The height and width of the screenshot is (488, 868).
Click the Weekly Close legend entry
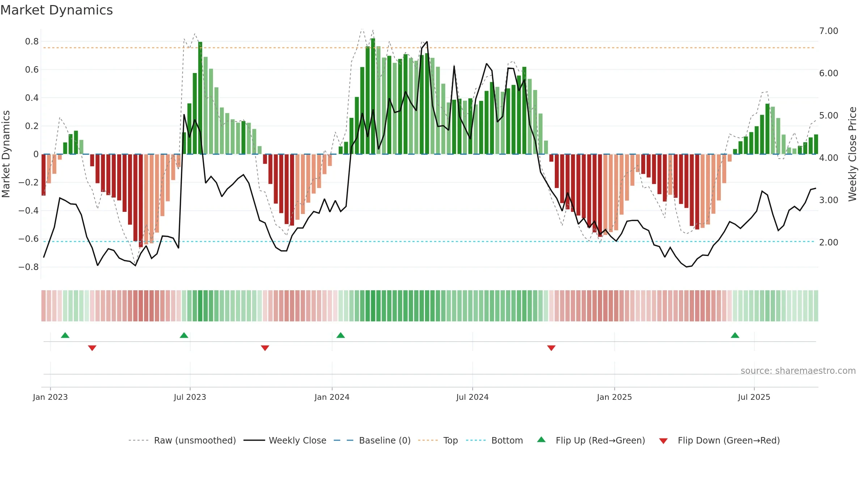[285, 440]
